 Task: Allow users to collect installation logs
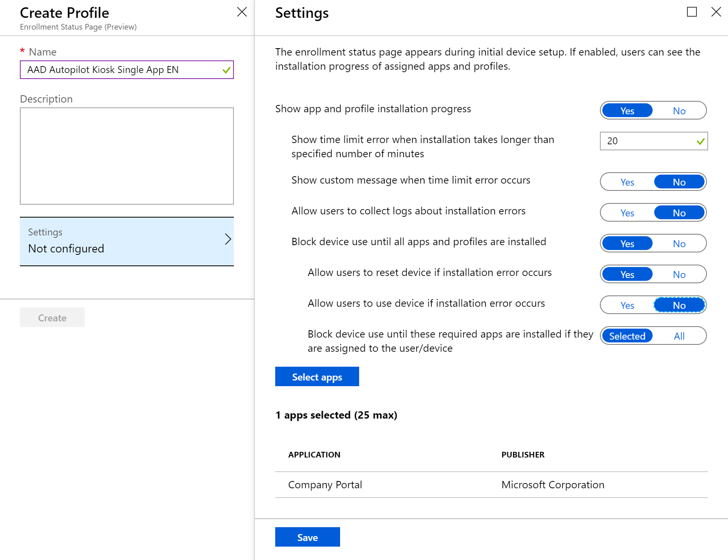click(627, 213)
